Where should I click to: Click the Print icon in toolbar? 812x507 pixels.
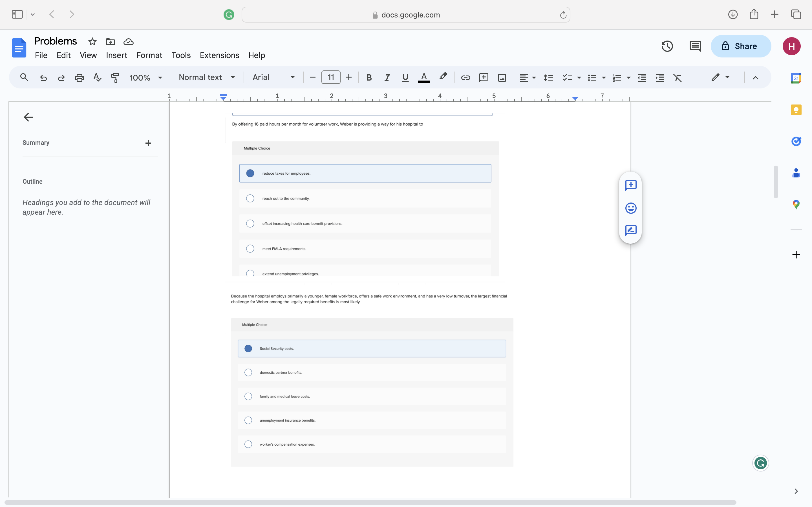coord(79,77)
